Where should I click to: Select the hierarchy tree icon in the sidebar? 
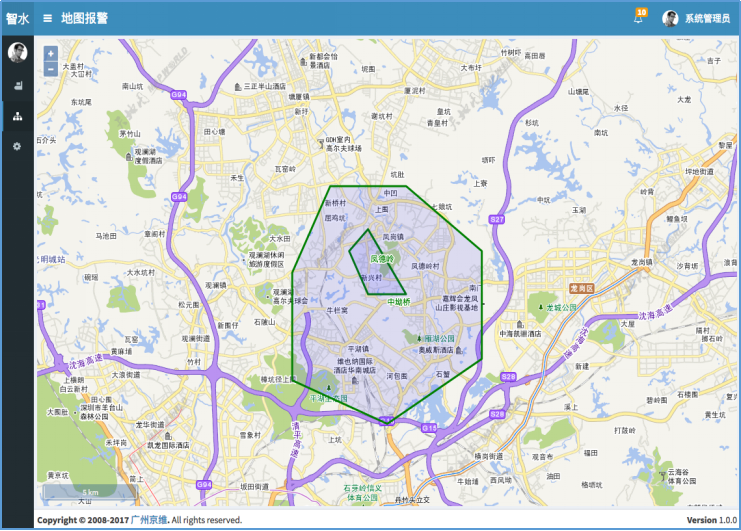17,116
